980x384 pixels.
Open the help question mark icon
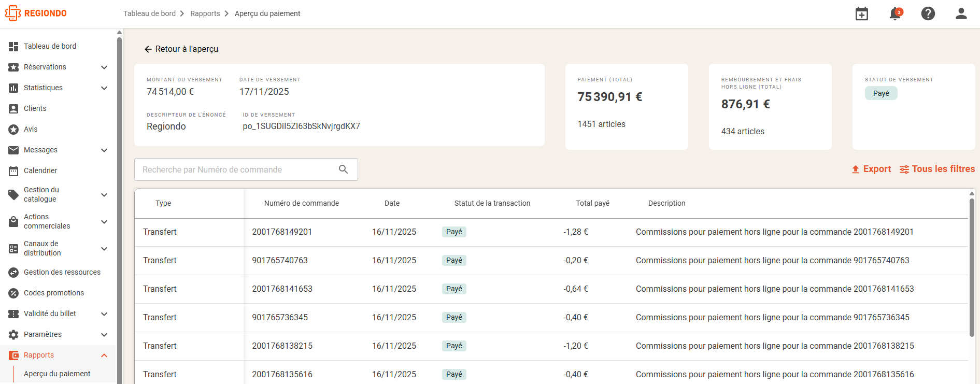928,13
